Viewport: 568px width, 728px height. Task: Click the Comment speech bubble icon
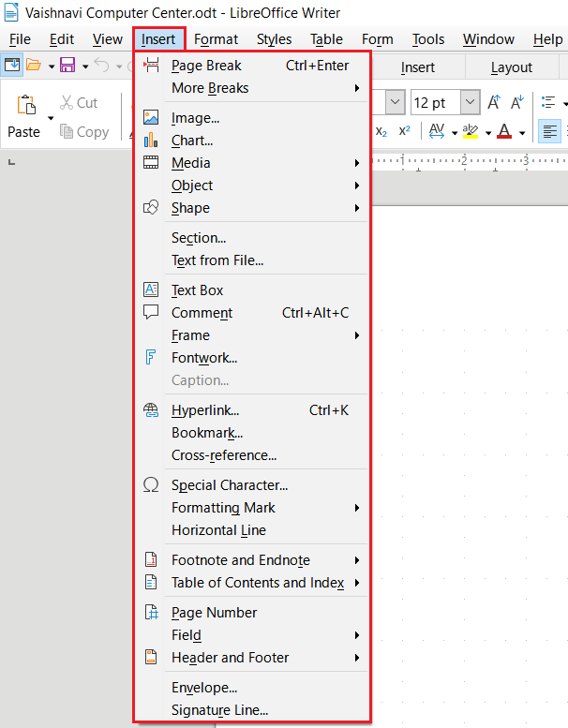point(151,312)
